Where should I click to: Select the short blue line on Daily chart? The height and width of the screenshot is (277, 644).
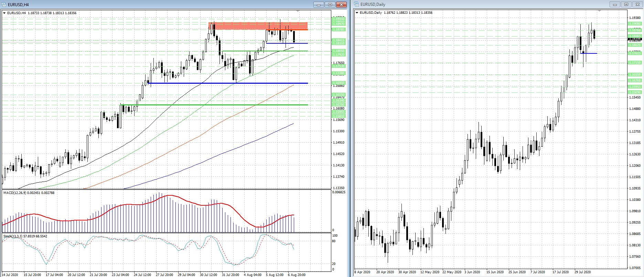point(592,53)
